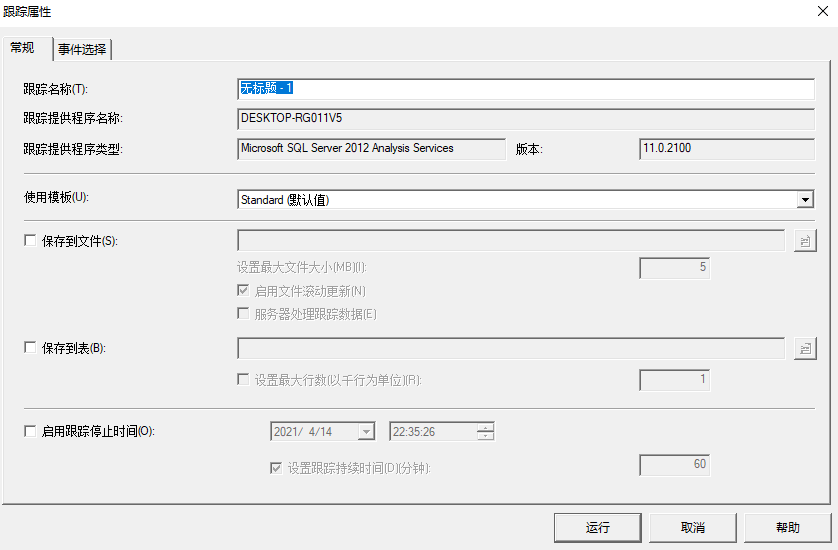Screen dimensions: 838x550
Task: Click the save-to-file path text field
Action: 511,241
